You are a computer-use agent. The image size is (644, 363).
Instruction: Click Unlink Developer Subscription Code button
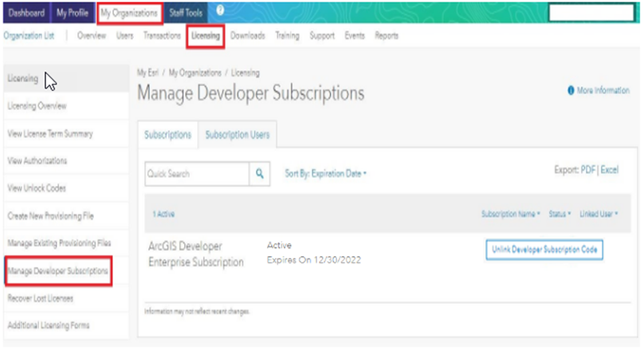[544, 250]
